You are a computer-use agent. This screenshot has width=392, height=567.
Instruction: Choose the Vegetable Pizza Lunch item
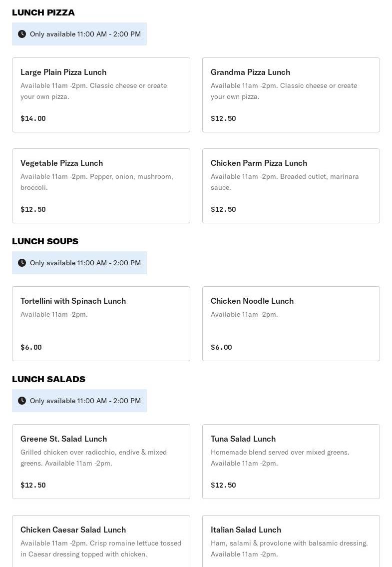101,186
